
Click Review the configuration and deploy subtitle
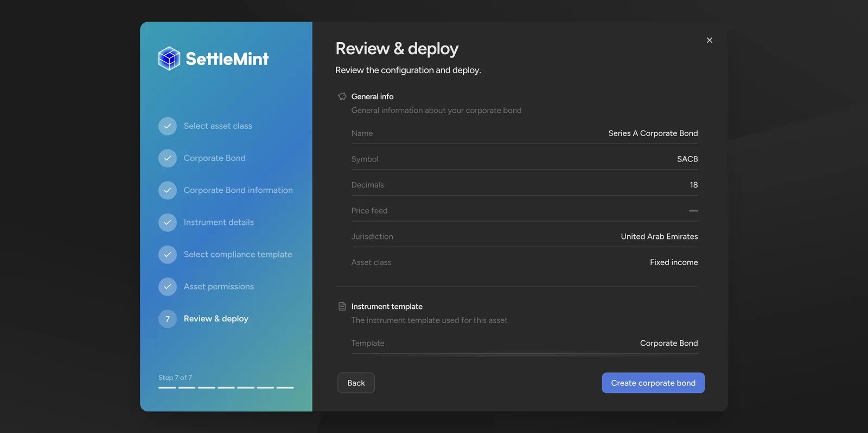[x=408, y=70]
